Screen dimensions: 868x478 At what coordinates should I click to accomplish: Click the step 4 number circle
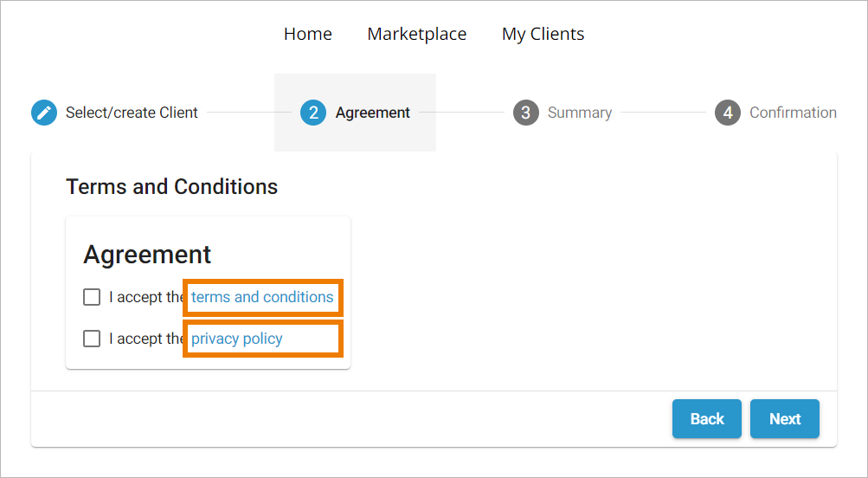click(728, 113)
